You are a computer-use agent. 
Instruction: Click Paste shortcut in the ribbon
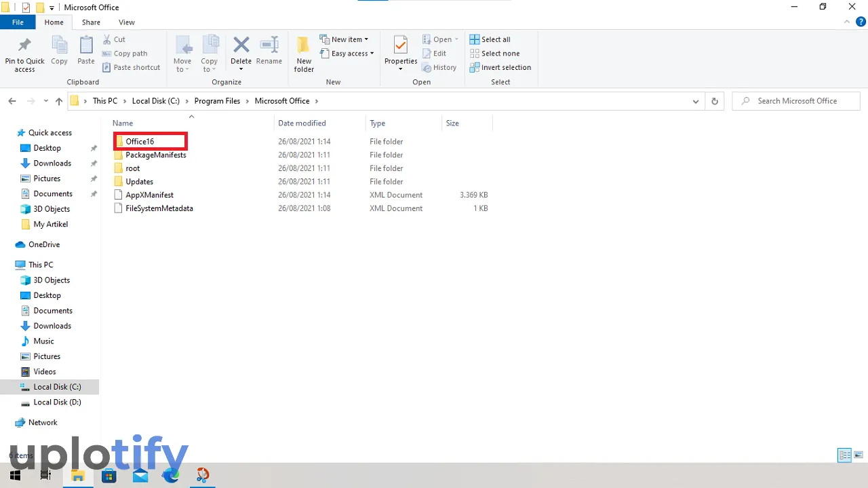click(132, 67)
